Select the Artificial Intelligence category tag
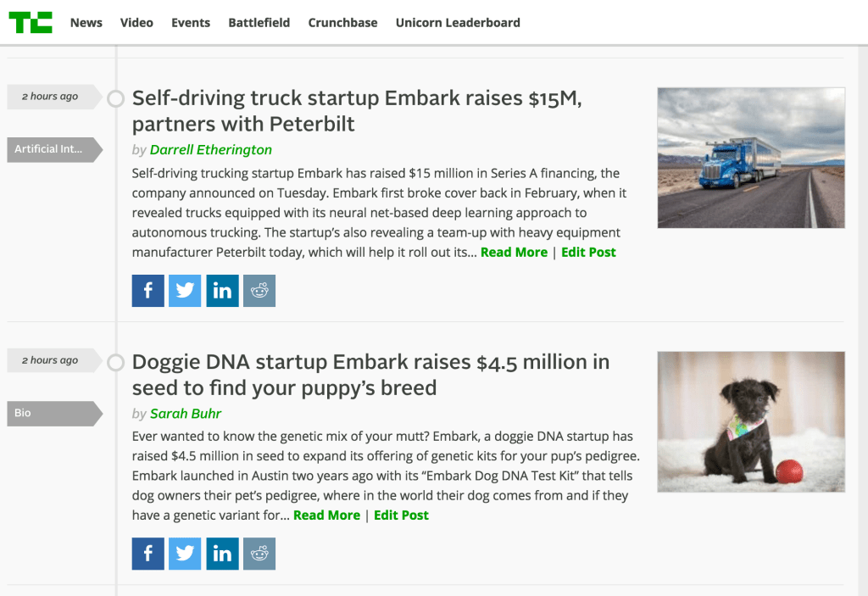 pyautogui.click(x=51, y=149)
